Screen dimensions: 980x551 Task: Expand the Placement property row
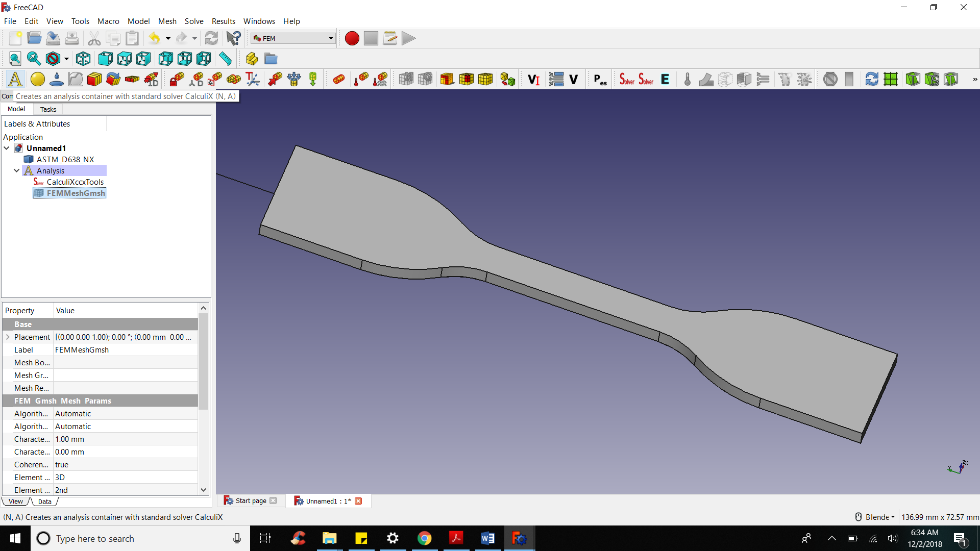tap(8, 337)
